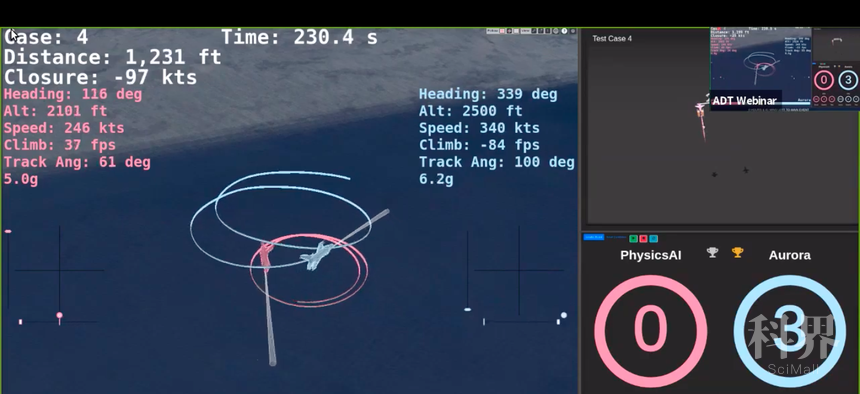
Task: Click the light-blue Aurora aircraft in the 3D view
Action: (315, 256)
